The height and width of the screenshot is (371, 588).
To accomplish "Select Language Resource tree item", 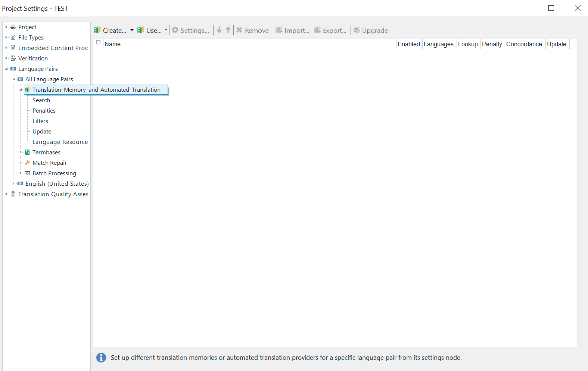I will point(60,142).
